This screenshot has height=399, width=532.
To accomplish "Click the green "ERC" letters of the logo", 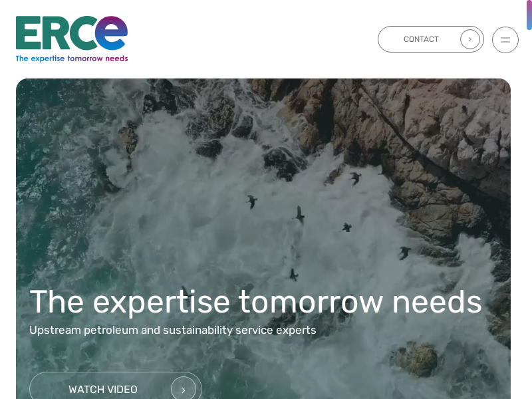I will 55,33.
